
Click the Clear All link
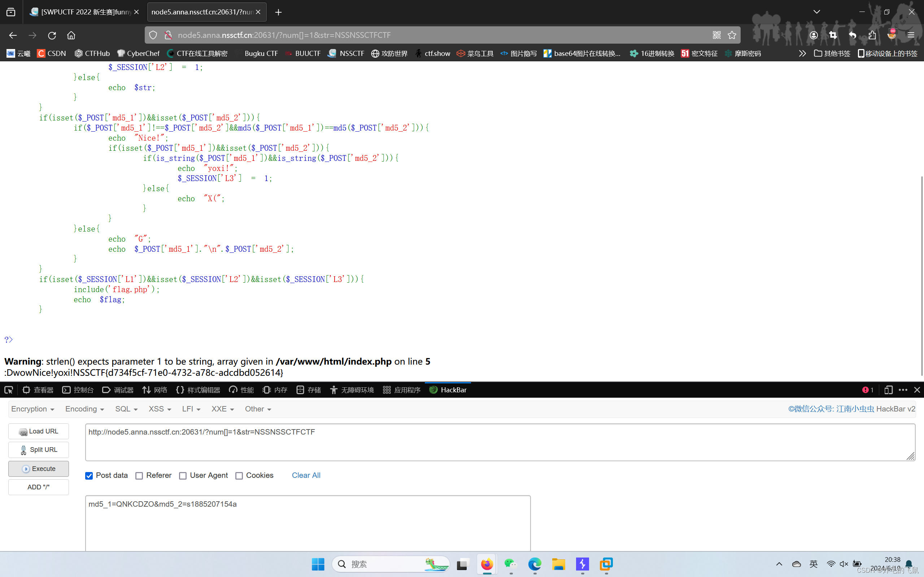point(306,475)
